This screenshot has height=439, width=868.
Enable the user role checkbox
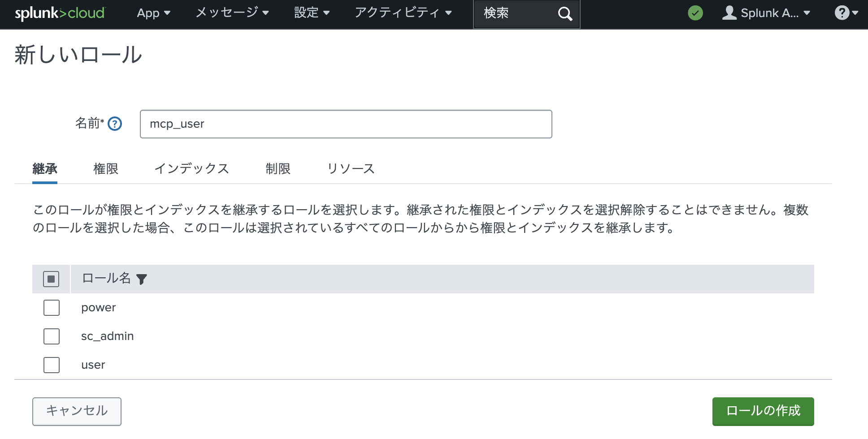point(51,365)
